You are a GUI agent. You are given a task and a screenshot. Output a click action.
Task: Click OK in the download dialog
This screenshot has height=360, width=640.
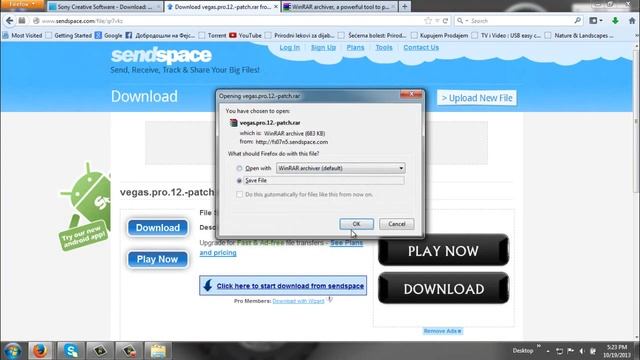click(x=356, y=224)
